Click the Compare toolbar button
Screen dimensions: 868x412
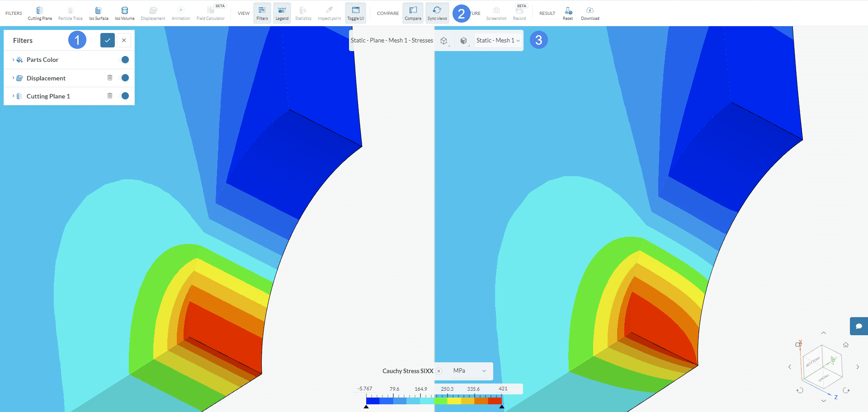[x=413, y=13]
